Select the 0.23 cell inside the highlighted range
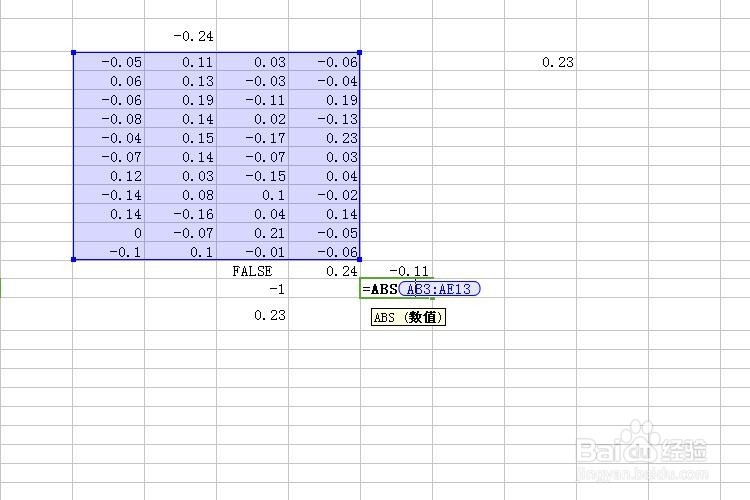The height and width of the screenshot is (500, 750). 324,138
